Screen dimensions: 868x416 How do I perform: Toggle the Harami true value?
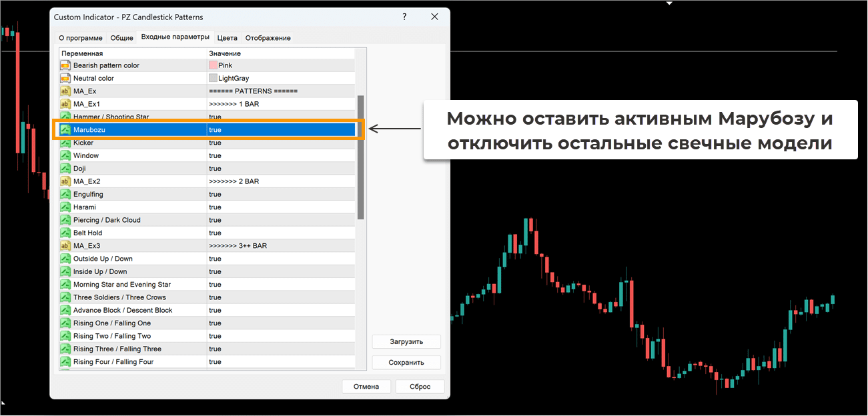point(215,207)
